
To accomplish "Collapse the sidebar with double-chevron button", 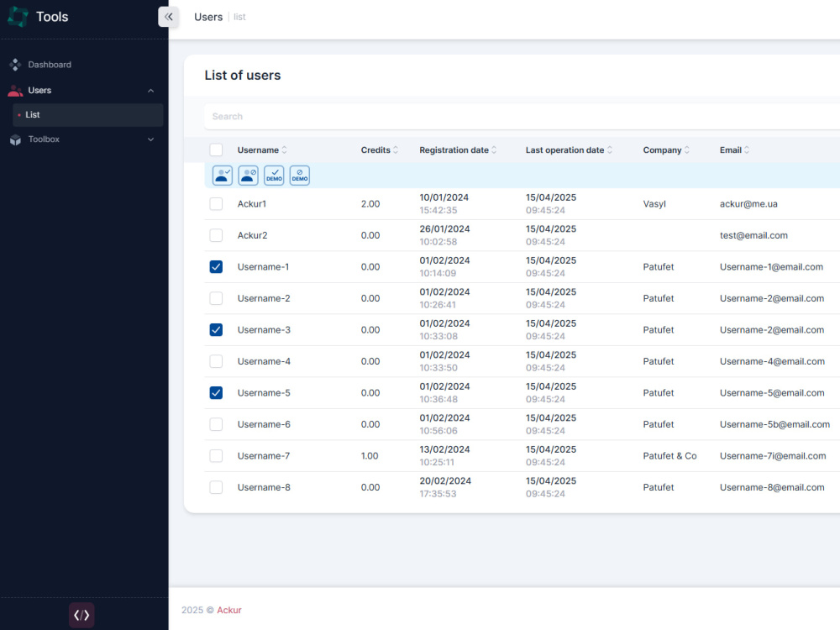I will (x=168, y=17).
